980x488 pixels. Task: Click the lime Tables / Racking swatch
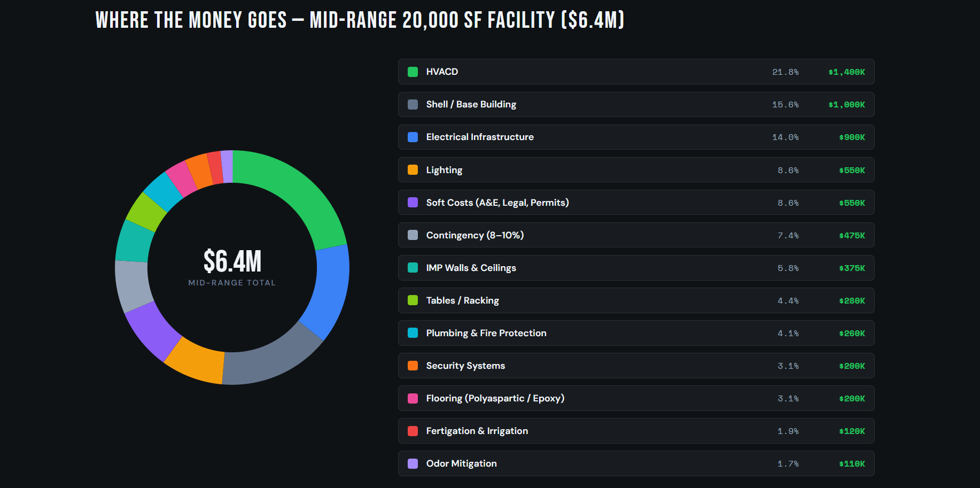coord(413,300)
